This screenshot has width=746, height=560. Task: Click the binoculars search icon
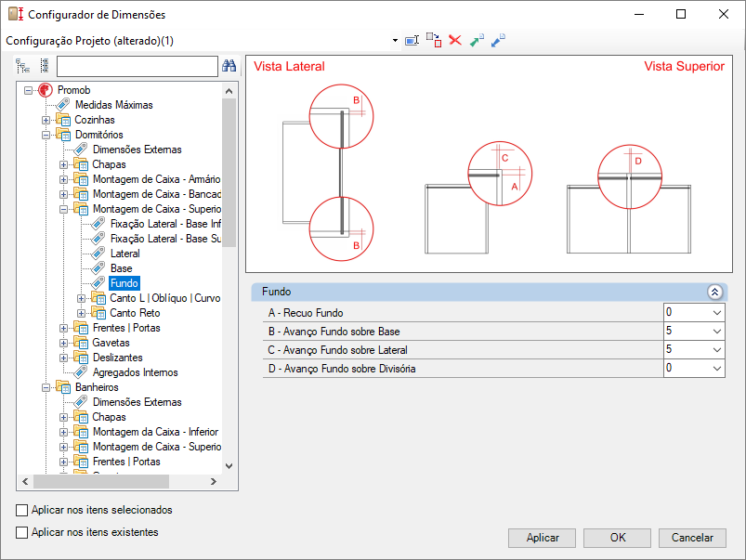(229, 66)
